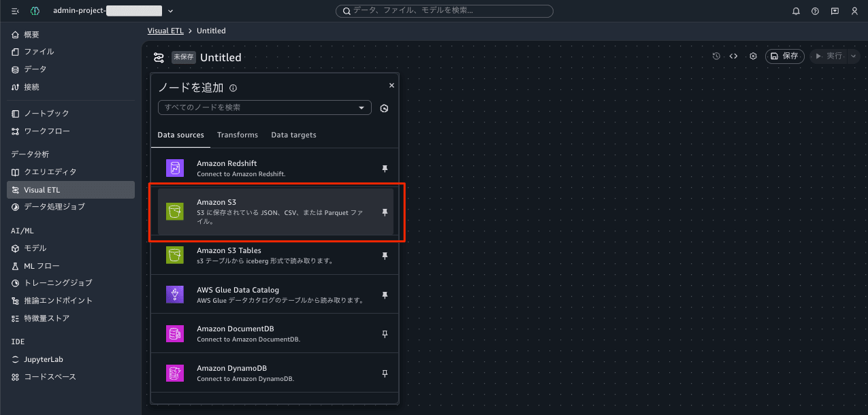The width and height of the screenshot is (868, 415).
Task: Open the help question mark icon
Action: coord(815,11)
